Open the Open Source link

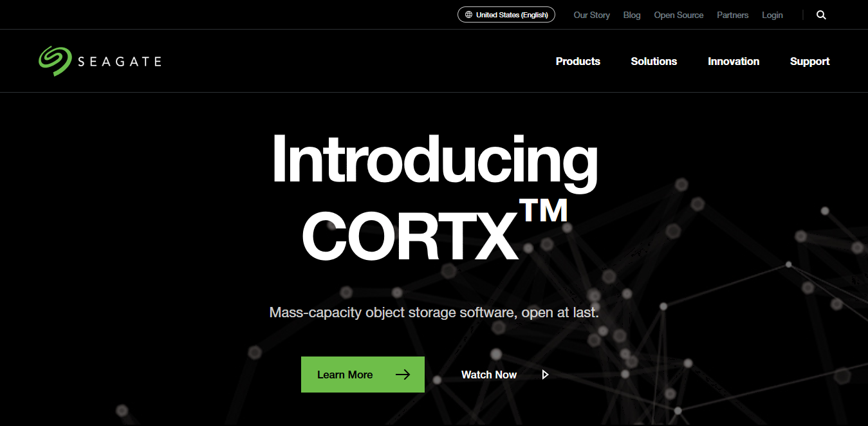679,15
